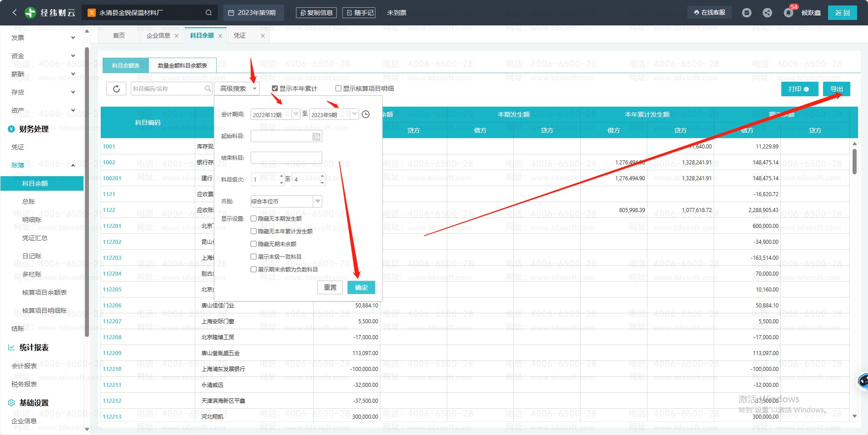868x435 pixels.
Task: Check the 隐藏无本期发生额 option
Action: (254, 218)
